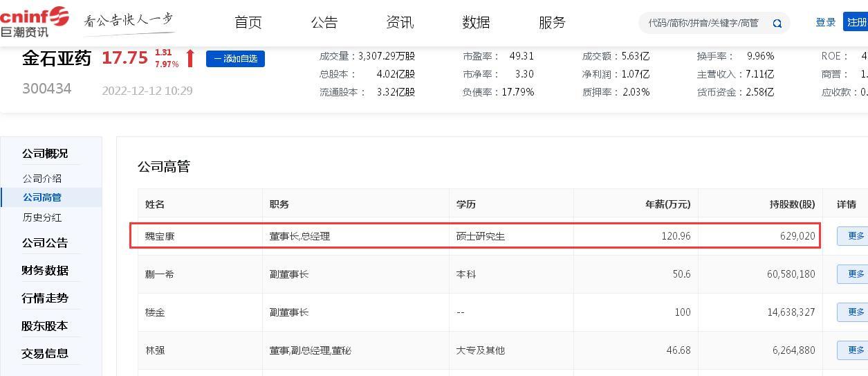Click the stock price 17.75

pyautogui.click(x=124, y=58)
